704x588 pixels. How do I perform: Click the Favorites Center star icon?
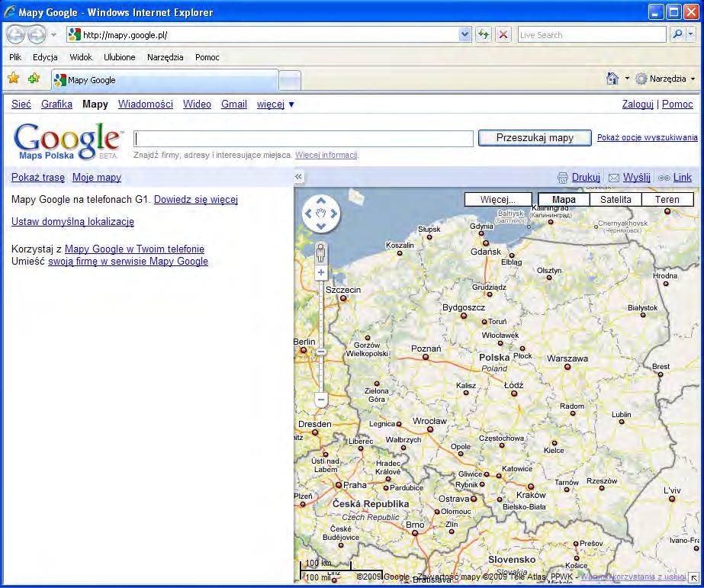coord(14,78)
